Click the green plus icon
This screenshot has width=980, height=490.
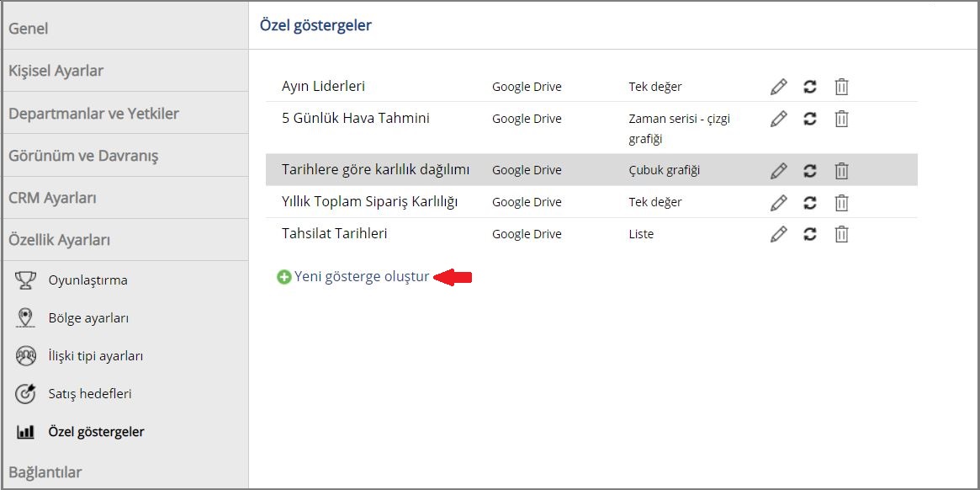coord(283,277)
